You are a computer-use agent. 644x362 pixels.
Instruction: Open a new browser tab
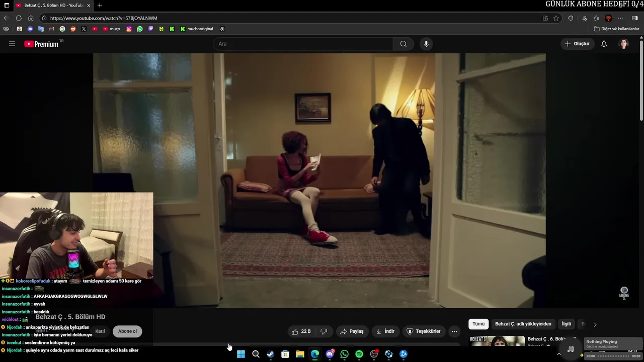(100, 6)
